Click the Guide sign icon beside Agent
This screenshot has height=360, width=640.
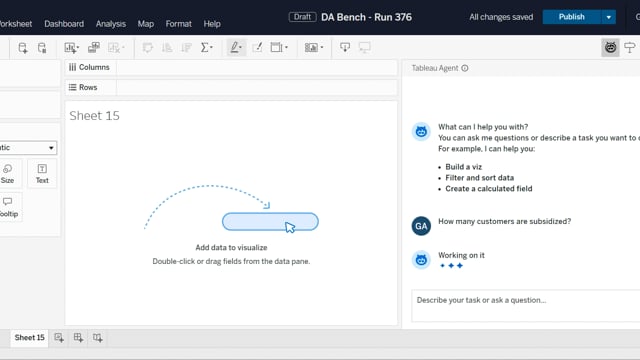[x=630, y=48]
